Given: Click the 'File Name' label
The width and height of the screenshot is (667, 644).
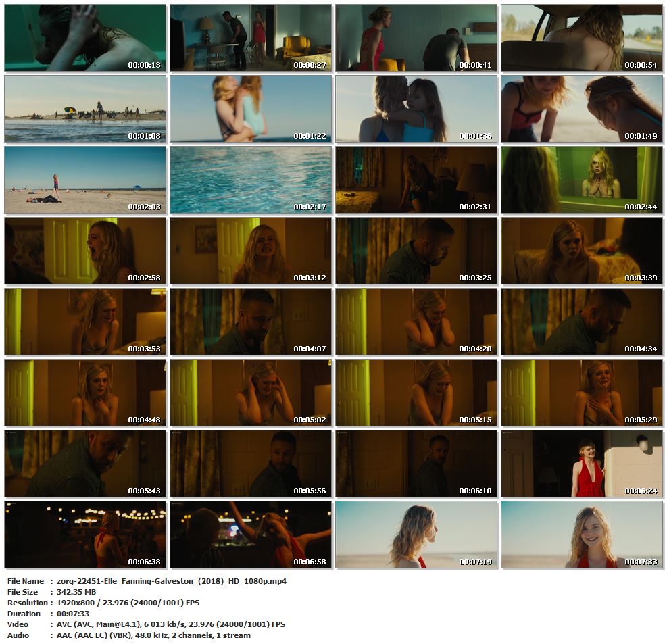Looking at the screenshot, I should [x=26, y=581].
